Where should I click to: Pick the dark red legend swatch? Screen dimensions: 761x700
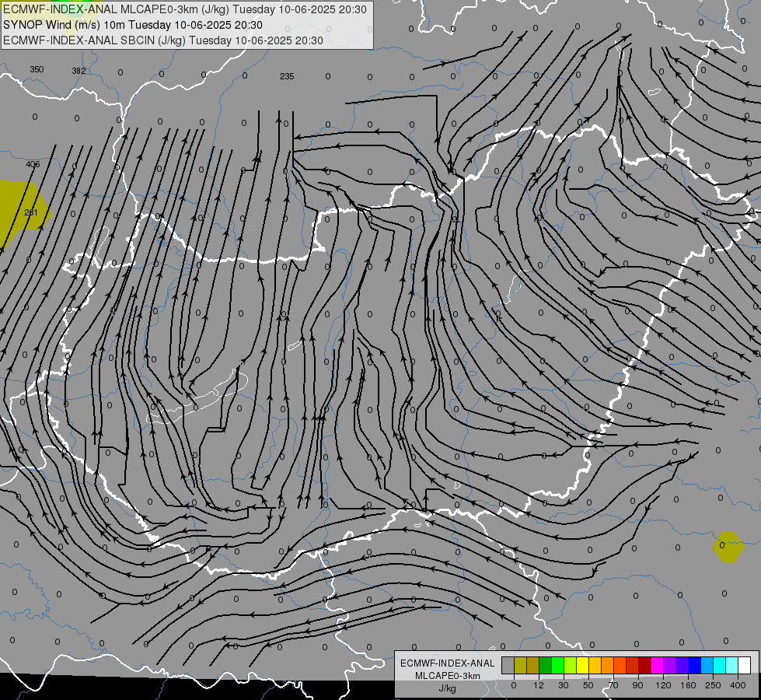pos(645,665)
